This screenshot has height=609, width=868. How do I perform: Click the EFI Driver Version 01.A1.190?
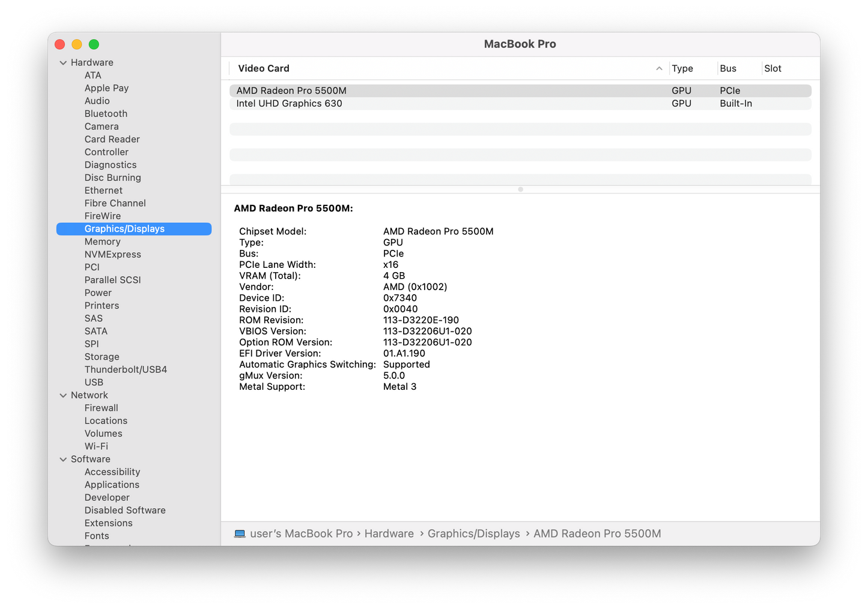(404, 354)
